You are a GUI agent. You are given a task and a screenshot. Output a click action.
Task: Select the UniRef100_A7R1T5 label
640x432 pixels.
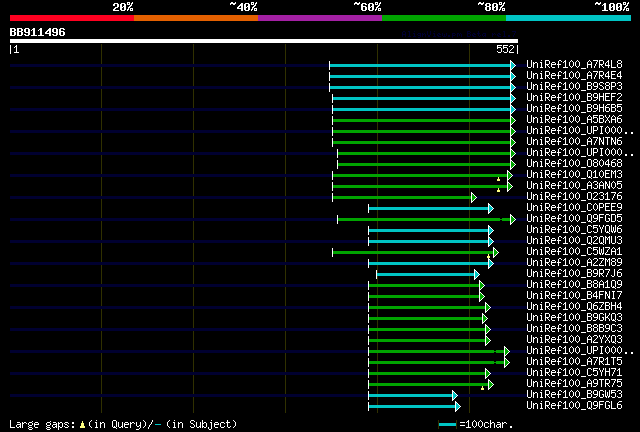574,362
